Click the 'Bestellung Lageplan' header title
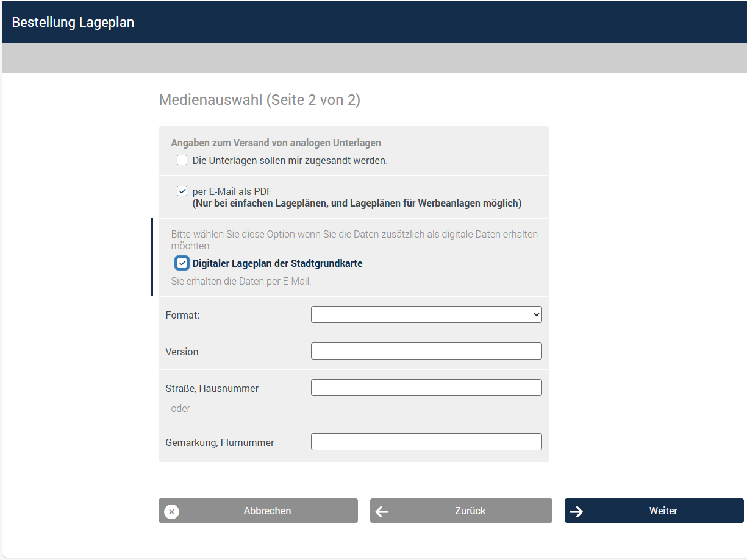 [73, 23]
